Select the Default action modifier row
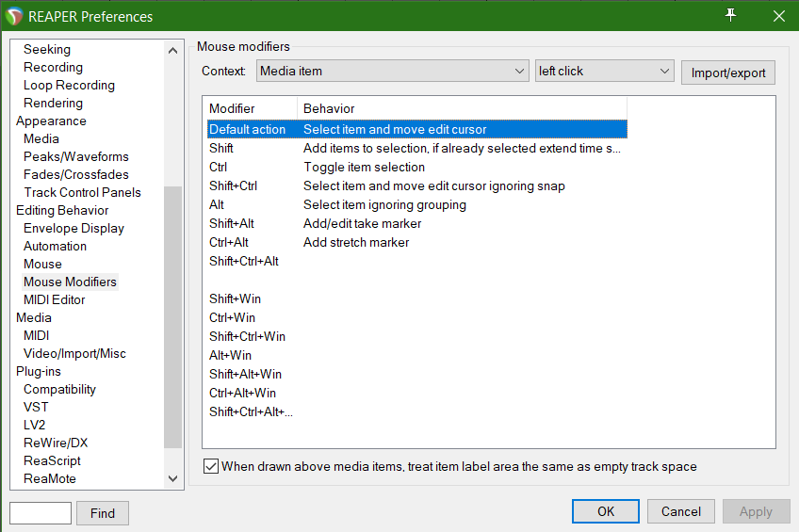799x532 pixels. pos(416,129)
